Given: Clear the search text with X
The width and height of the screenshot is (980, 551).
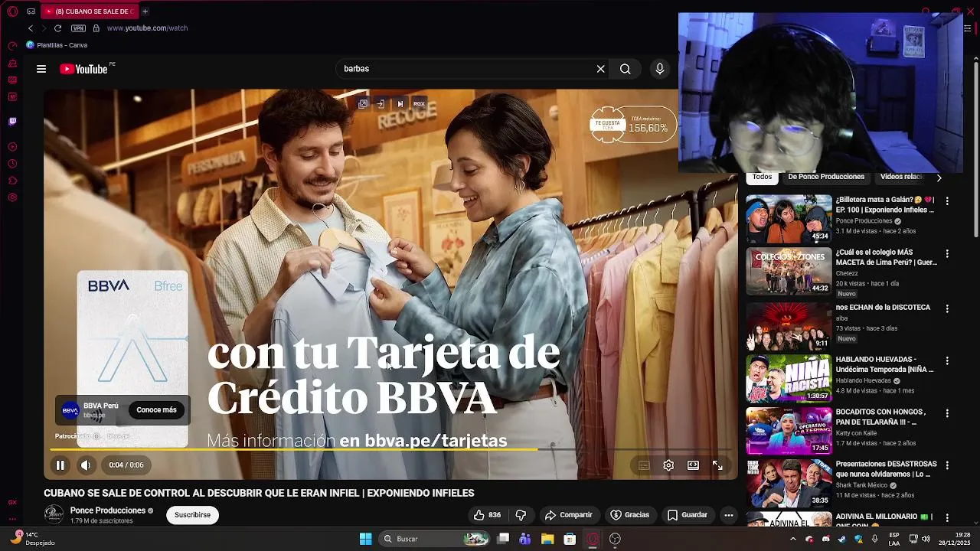Looking at the screenshot, I should click(x=600, y=69).
